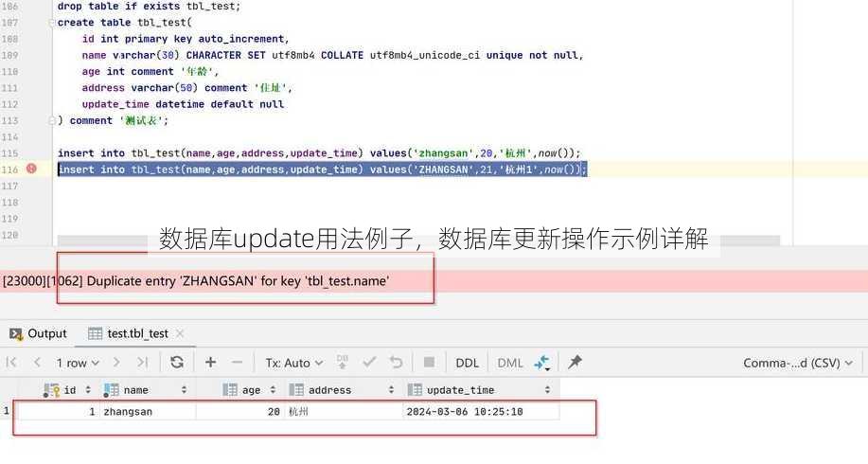Close the test.tbl_test tab
This screenshot has width=868, height=464.
pyautogui.click(x=180, y=334)
